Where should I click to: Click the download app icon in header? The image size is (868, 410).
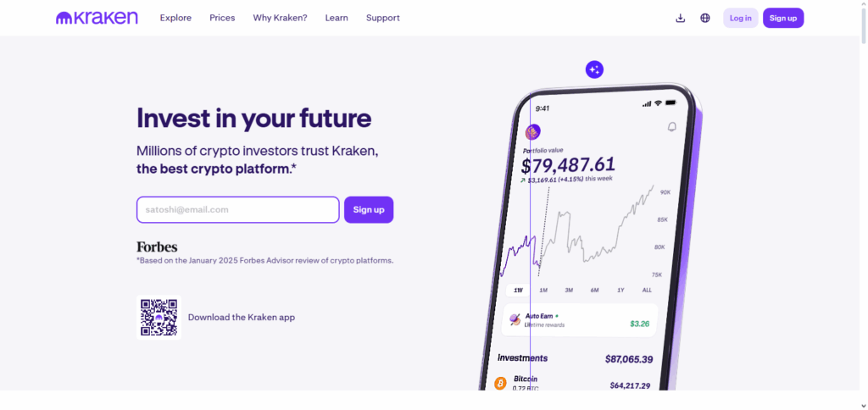pyautogui.click(x=680, y=18)
